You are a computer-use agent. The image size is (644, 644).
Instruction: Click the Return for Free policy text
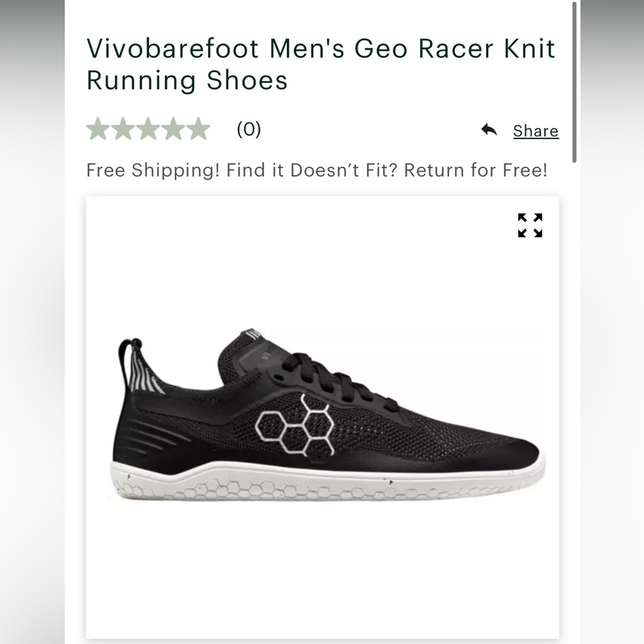pos(488,170)
